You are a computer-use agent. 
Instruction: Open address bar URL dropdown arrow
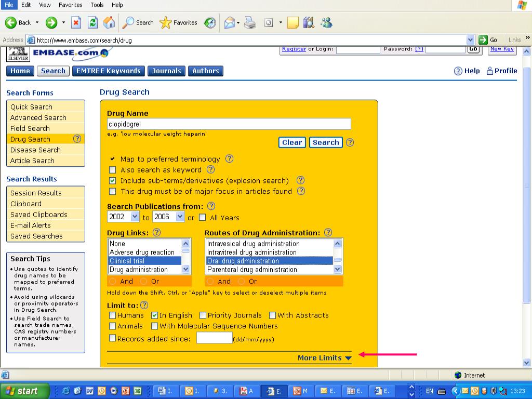[470, 39]
